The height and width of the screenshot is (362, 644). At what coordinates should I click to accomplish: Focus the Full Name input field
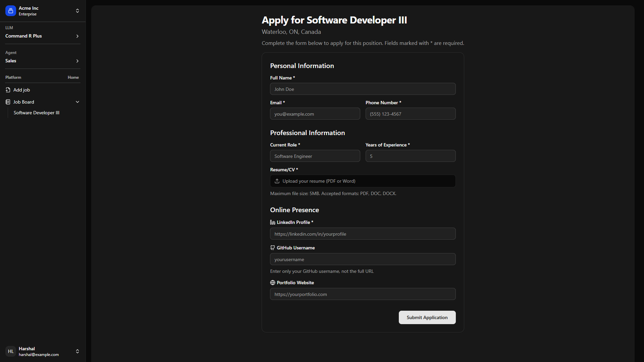[363, 89]
